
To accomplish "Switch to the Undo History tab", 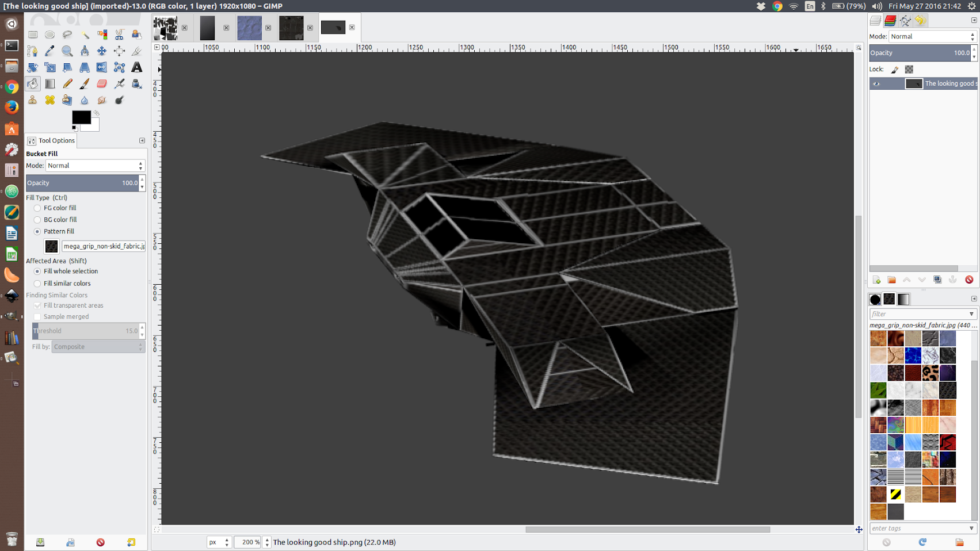I will [920, 21].
